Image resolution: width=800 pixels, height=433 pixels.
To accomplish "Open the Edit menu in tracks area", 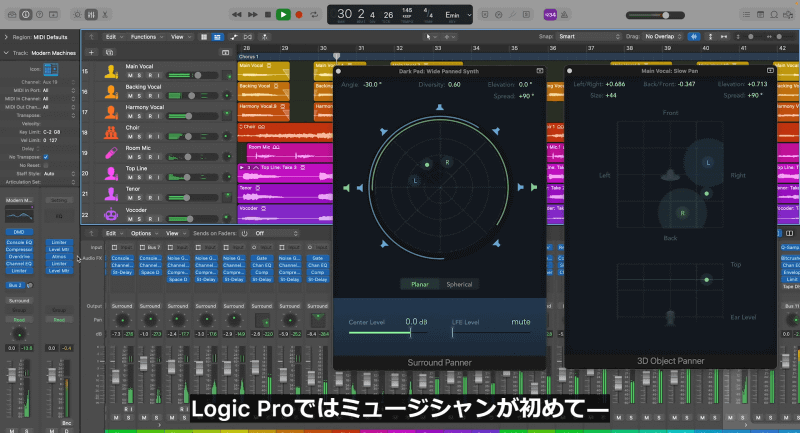I will coord(113,37).
